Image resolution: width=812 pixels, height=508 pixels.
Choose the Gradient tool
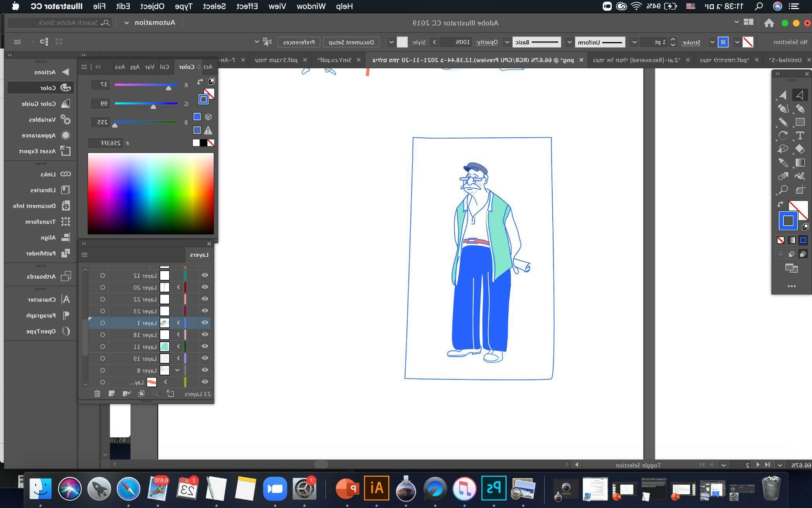pyautogui.click(x=800, y=163)
